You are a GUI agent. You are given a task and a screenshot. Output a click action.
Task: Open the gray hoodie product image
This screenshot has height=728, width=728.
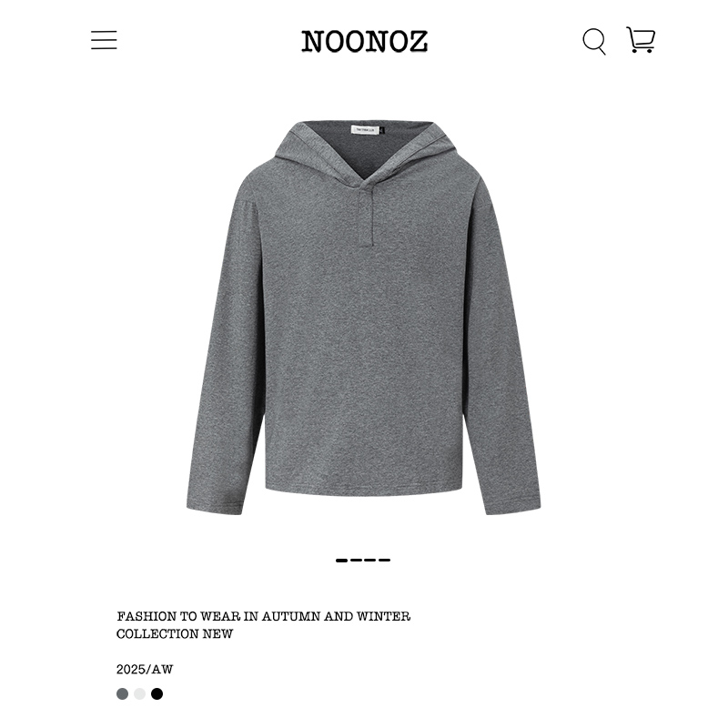pyautogui.click(x=363, y=317)
